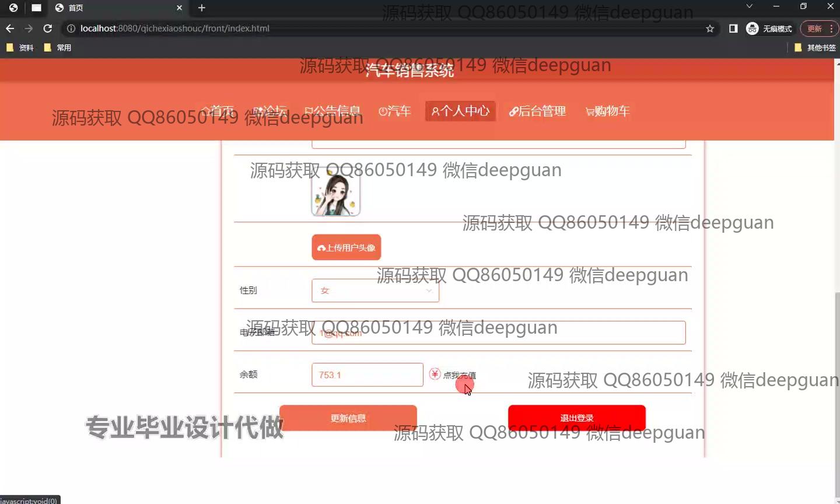View site information icon in address bar
The width and height of the screenshot is (840, 504).
(71, 28)
